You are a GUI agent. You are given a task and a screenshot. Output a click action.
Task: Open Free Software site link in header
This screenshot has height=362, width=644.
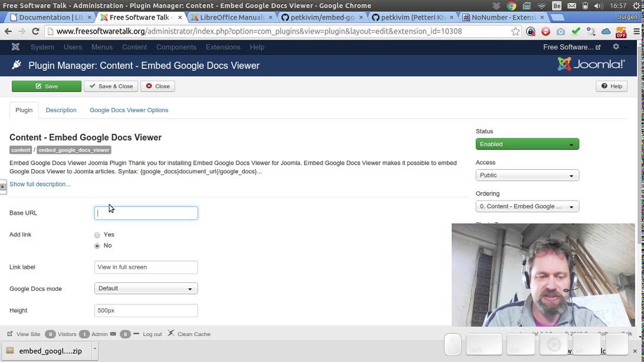click(571, 47)
